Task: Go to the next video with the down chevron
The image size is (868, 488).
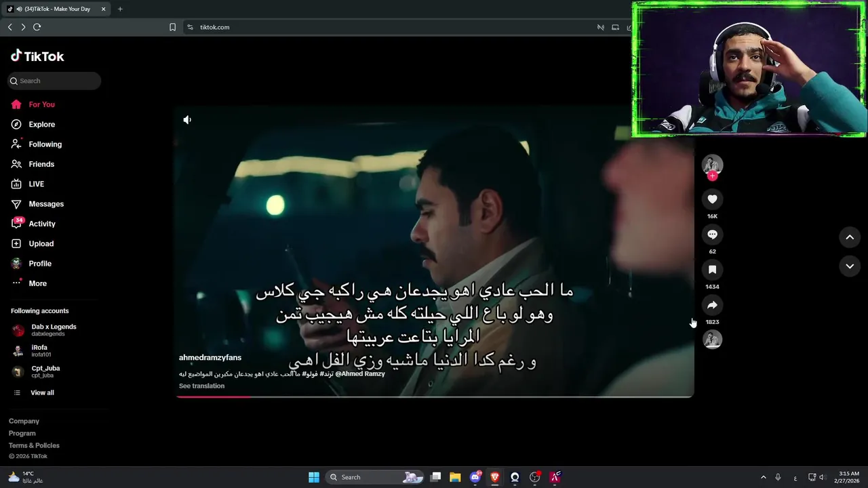Action: pos(850,266)
